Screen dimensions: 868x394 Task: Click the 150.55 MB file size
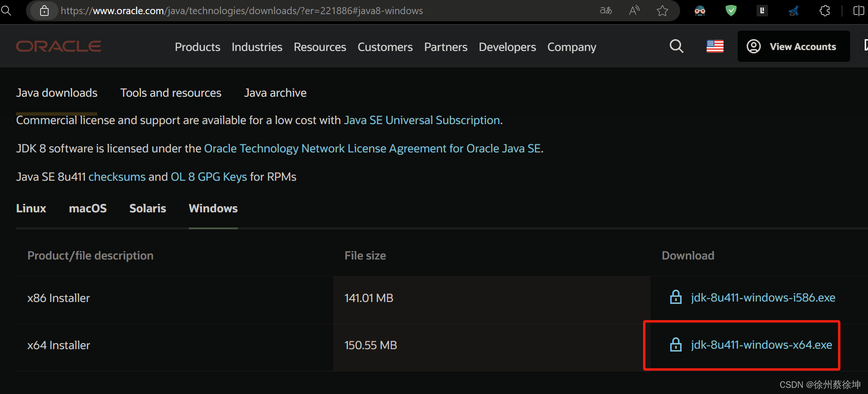coord(371,345)
